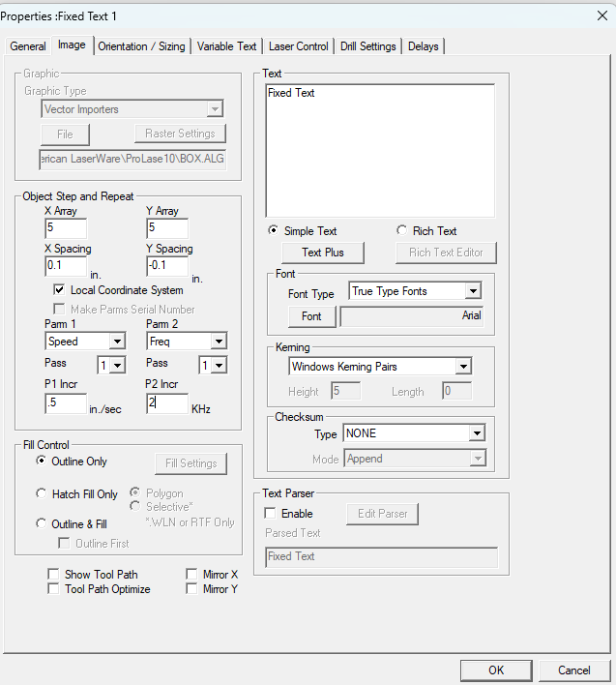Switch to the General tab
616x685 pixels.
click(x=28, y=46)
